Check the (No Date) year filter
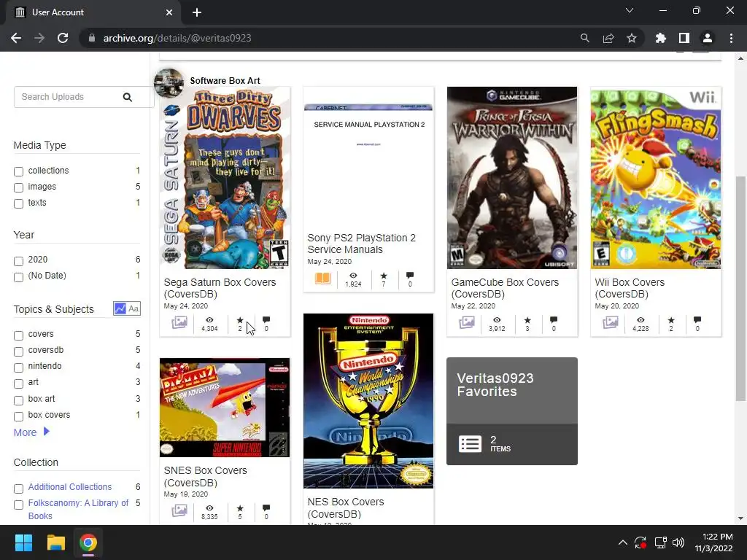The width and height of the screenshot is (747, 560). pos(18,277)
